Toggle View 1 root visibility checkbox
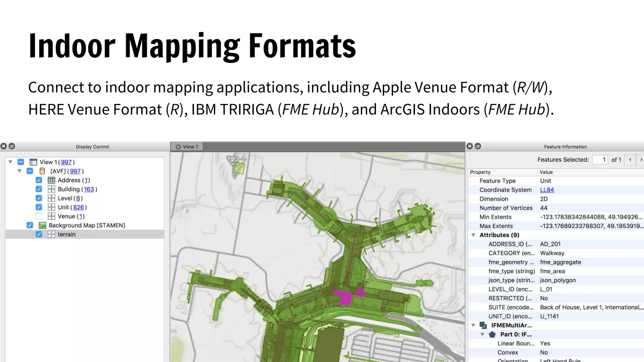This screenshot has height=362, width=644. 21,162
